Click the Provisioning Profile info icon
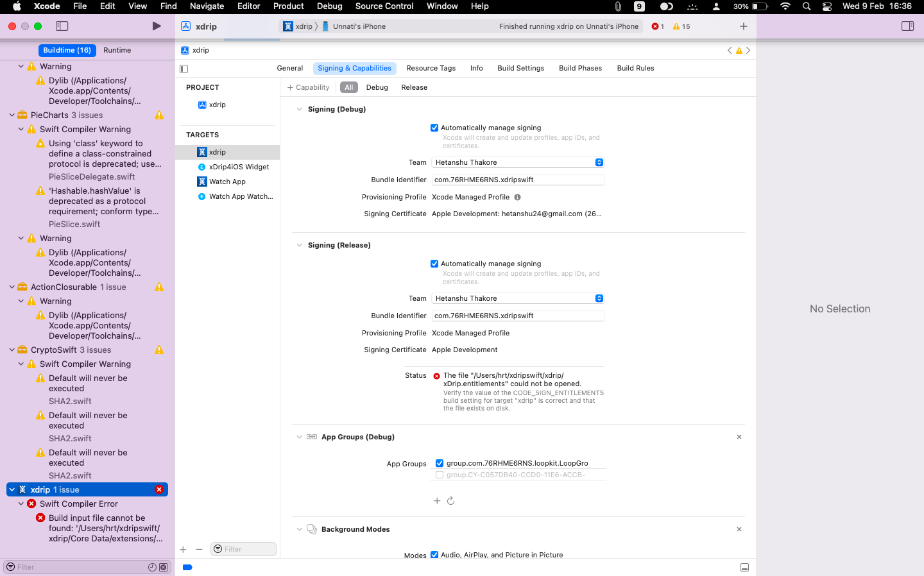 pyautogui.click(x=517, y=198)
